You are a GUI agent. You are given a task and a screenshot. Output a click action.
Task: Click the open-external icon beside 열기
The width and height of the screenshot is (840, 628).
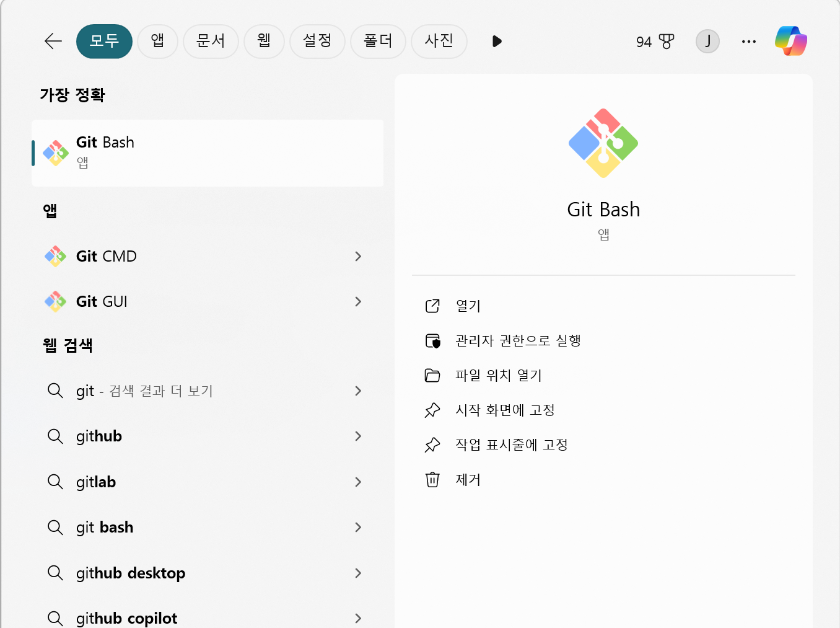tap(432, 306)
